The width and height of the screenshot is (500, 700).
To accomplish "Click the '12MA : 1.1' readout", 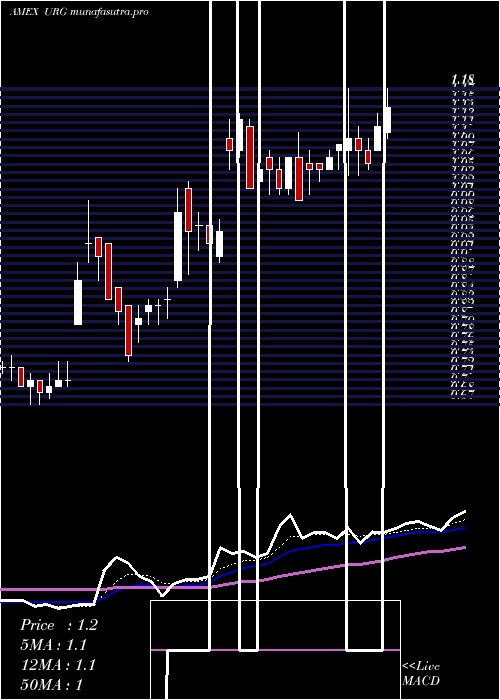I will [x=58, y=665].
